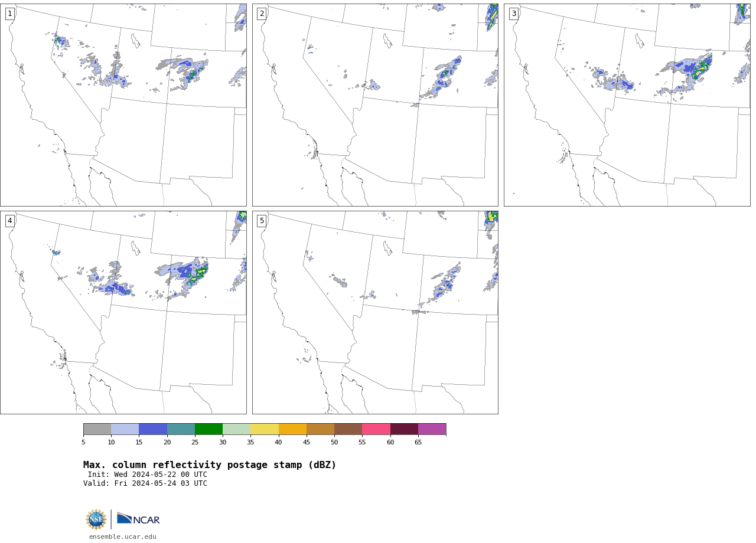756x543 pixels.
Task: Click colorbar tick label 30
Action: coord(223,443)
